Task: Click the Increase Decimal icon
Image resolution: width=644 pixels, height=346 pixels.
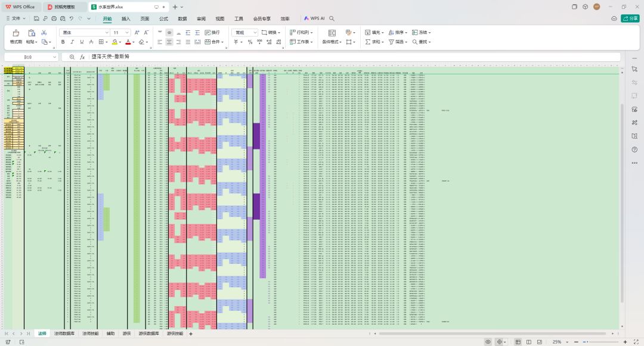Action: click(x=269, y=42)
